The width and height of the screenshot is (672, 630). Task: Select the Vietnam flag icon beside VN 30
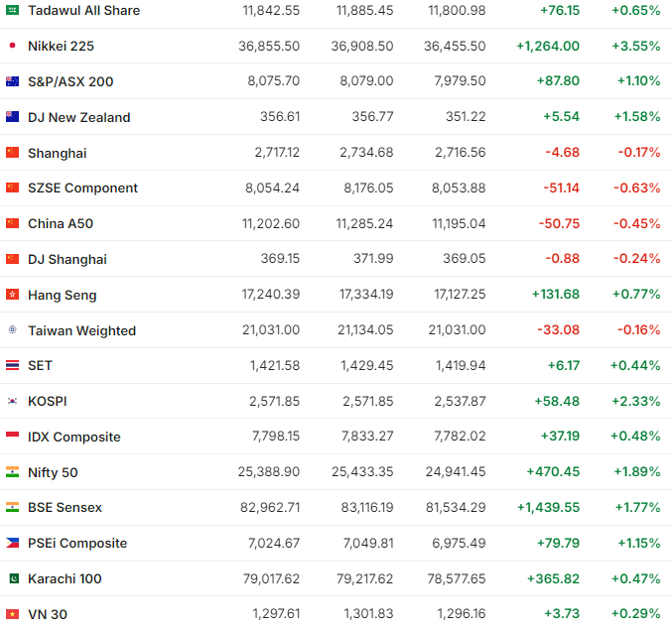(12, 614)
